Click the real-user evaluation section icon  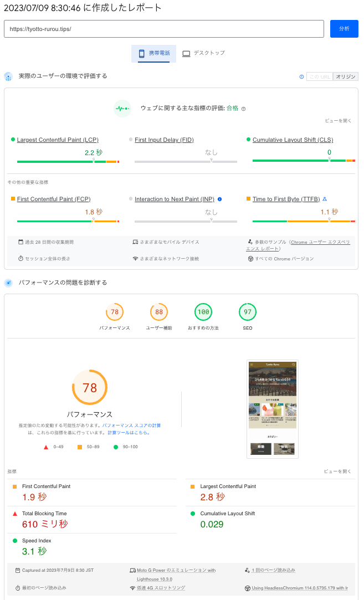click(x=8, y=76)
